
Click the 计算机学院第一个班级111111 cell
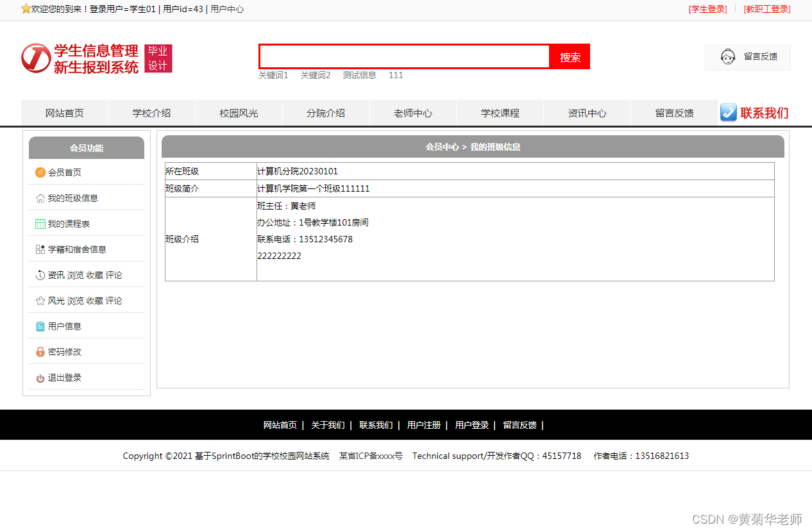click(x=515, y=188)
